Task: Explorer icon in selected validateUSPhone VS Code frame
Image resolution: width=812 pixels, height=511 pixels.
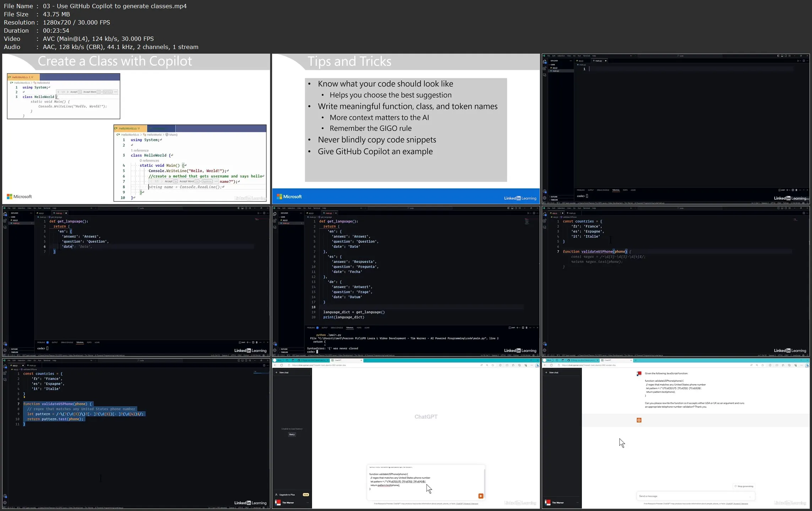Action: tap(5, 366)
